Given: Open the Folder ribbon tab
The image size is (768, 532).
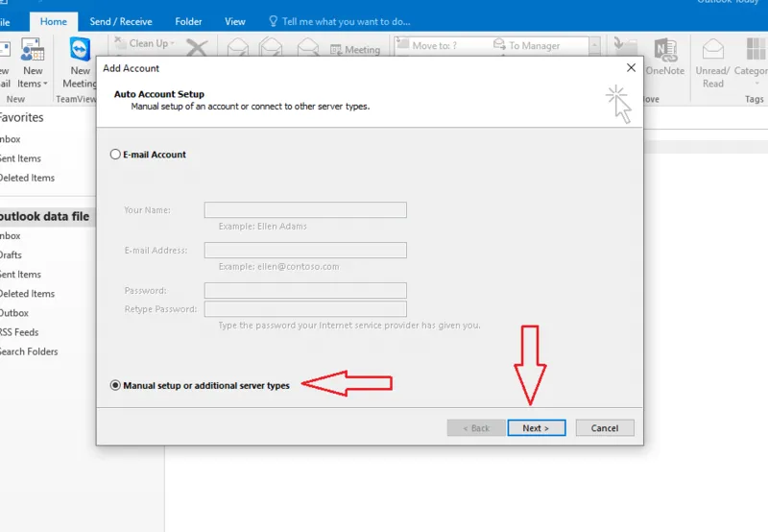Looking at the screenshot, I should point(188,21).
